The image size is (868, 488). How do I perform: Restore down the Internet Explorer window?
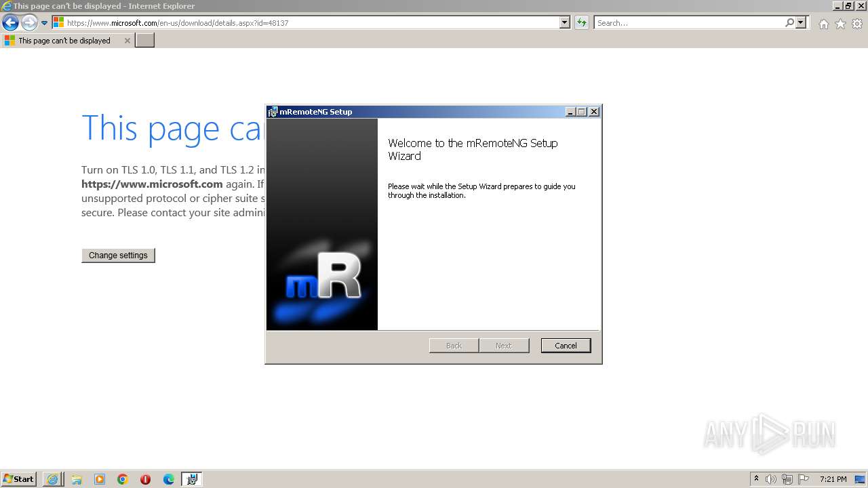coord(849,6)
